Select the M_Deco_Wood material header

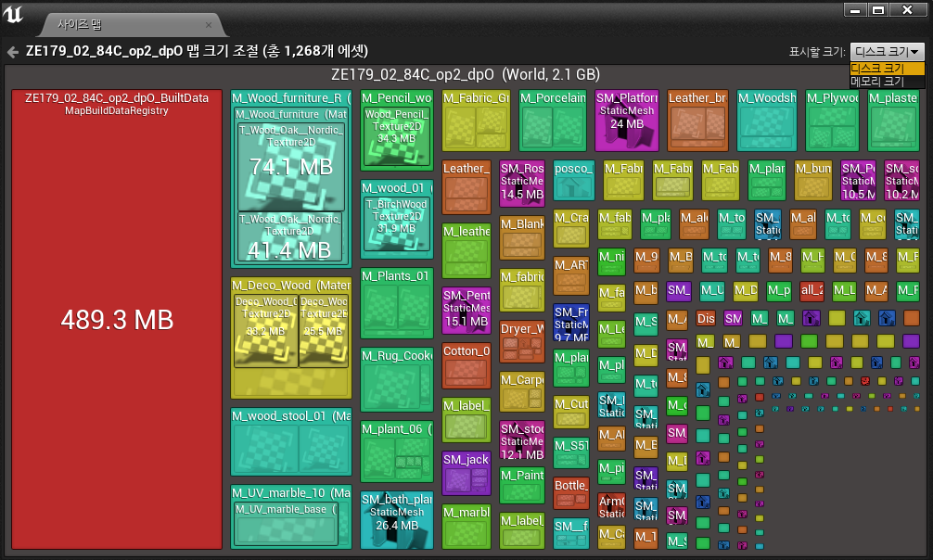[291, 286]
